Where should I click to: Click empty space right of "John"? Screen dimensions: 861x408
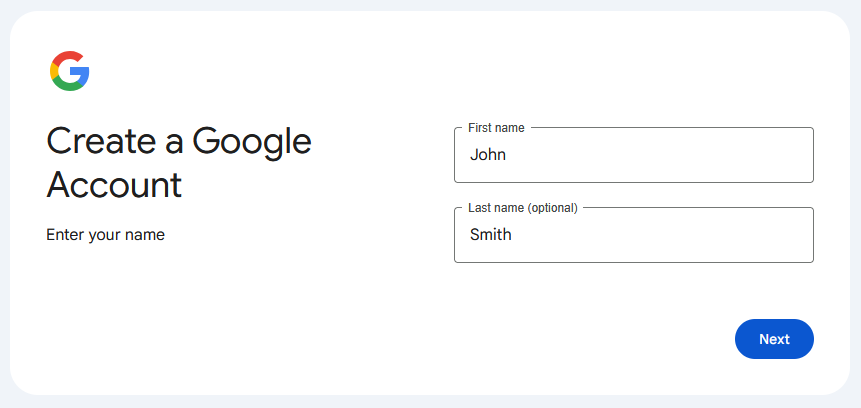(680, 155)
